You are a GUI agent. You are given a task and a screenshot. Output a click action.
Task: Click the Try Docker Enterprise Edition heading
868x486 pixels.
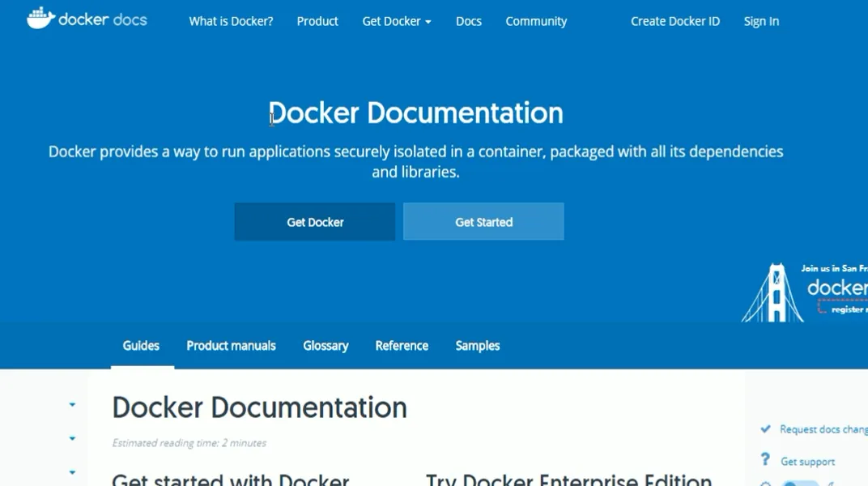point(568,479)
